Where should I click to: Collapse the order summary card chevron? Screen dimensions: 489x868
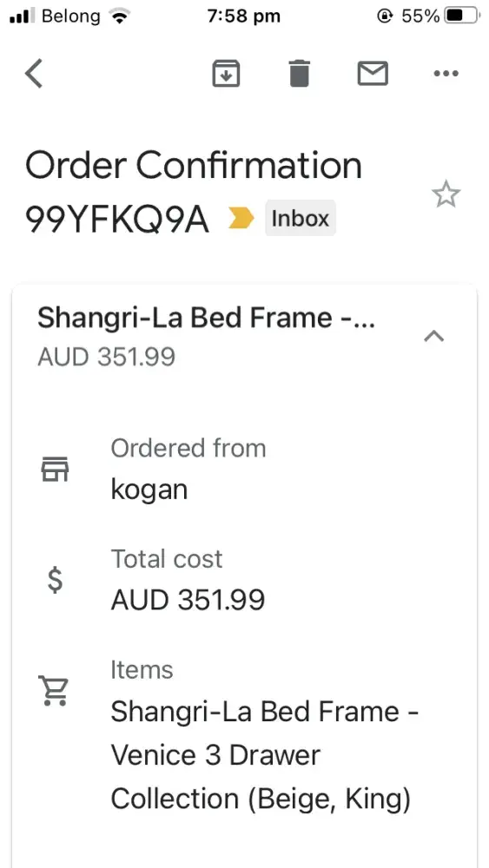tap(433, 336)
